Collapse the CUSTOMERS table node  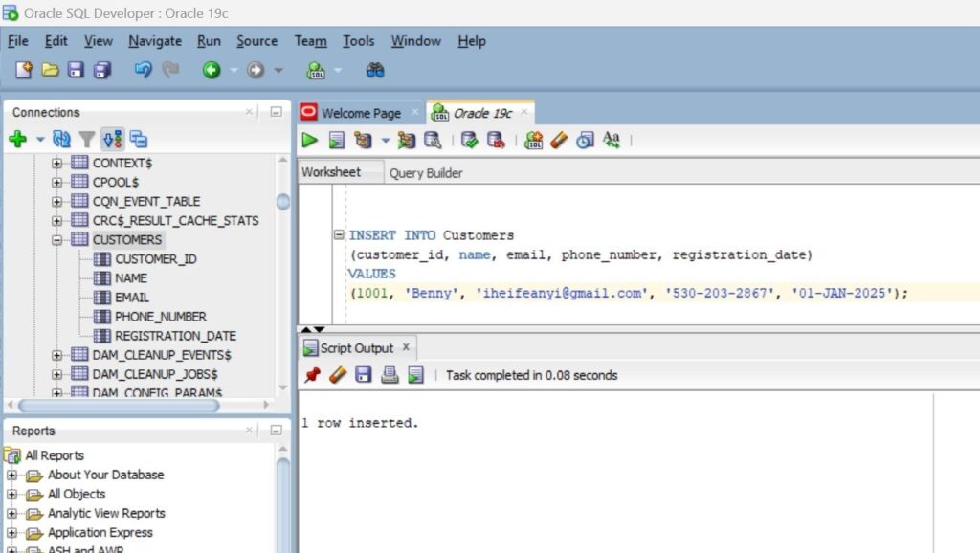pyautogui.click(x=57, y=239)
